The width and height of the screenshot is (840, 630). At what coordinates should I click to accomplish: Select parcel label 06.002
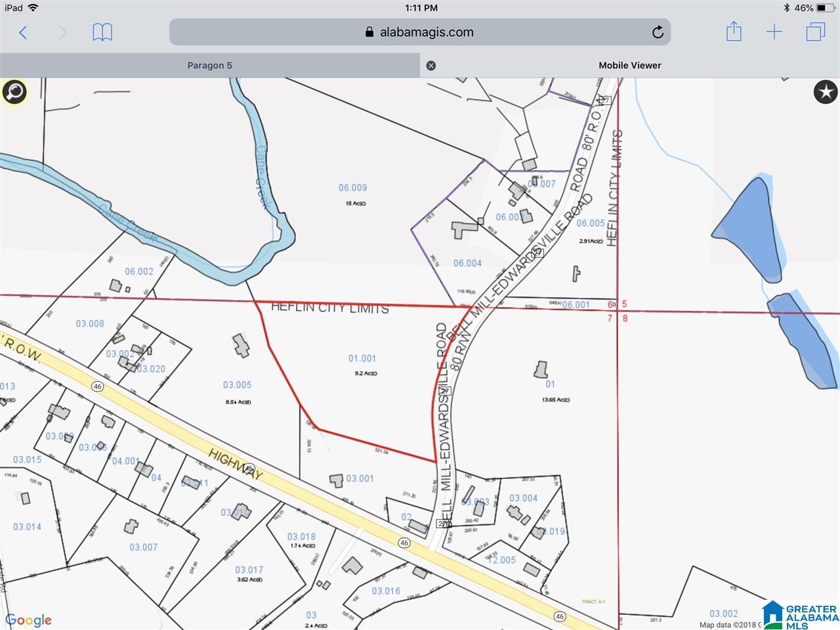139,271
